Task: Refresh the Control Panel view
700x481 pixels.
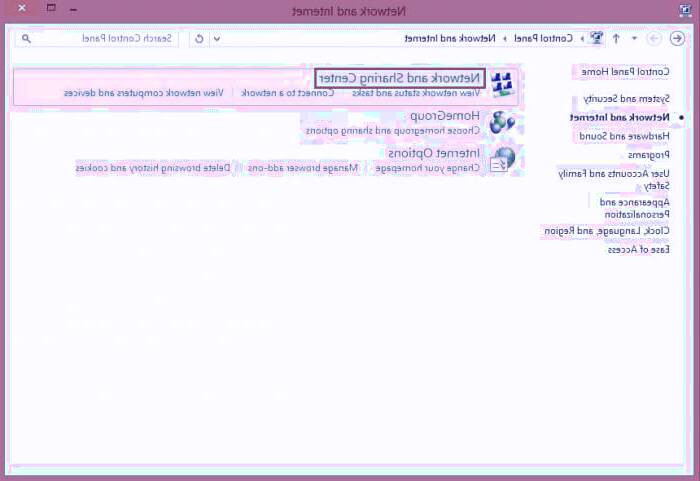Action: pos(200,38)
